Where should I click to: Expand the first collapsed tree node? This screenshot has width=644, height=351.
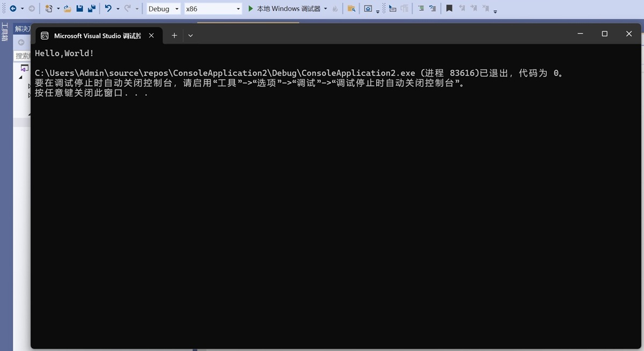29,86
